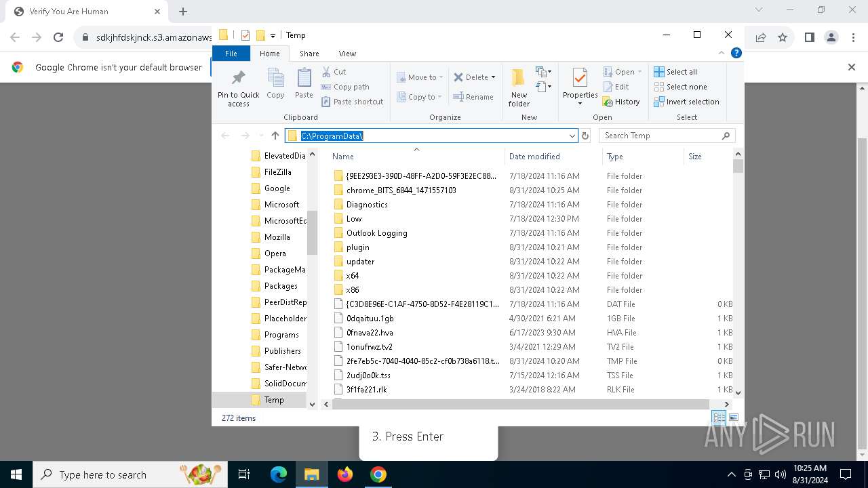Click Select none in ribbon
This screenshot has width=868, height=488.
(x=680, y=87)
